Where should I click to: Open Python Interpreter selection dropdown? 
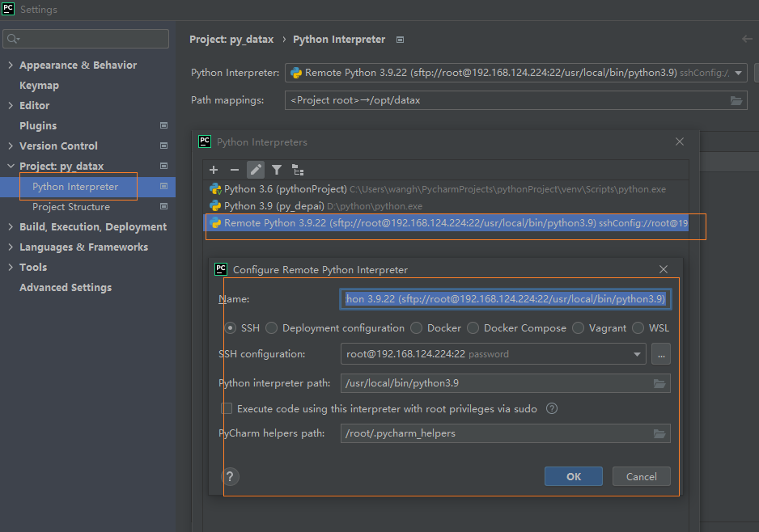(738, 73)
